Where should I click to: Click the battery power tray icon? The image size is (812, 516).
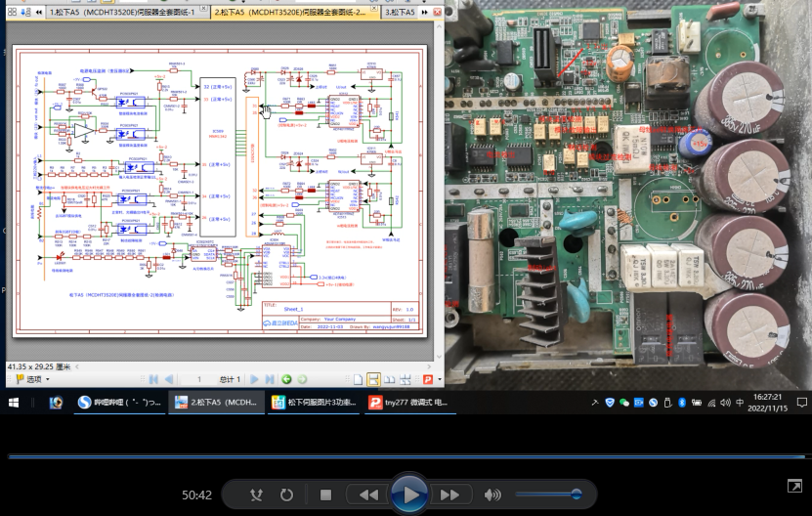[x=697, y=403]
